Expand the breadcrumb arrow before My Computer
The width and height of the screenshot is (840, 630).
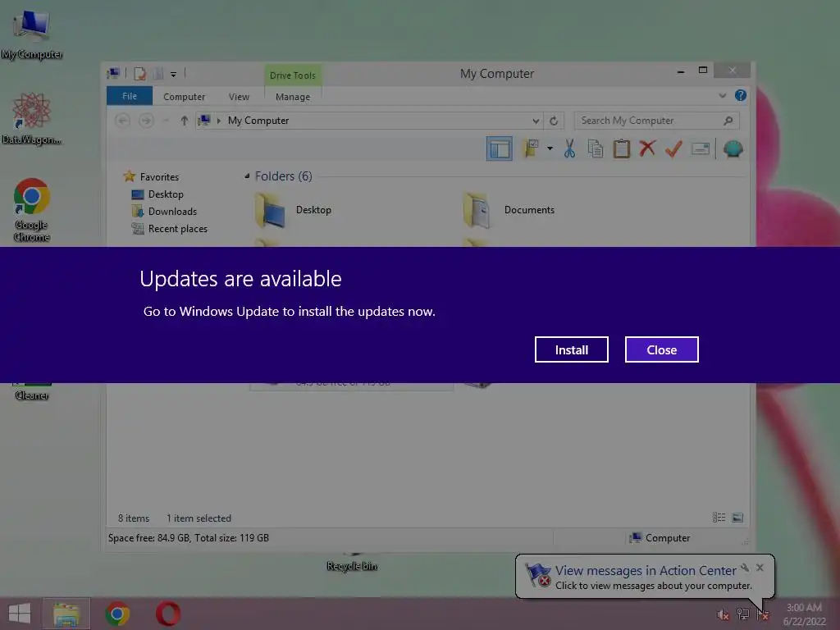point(218,121)
